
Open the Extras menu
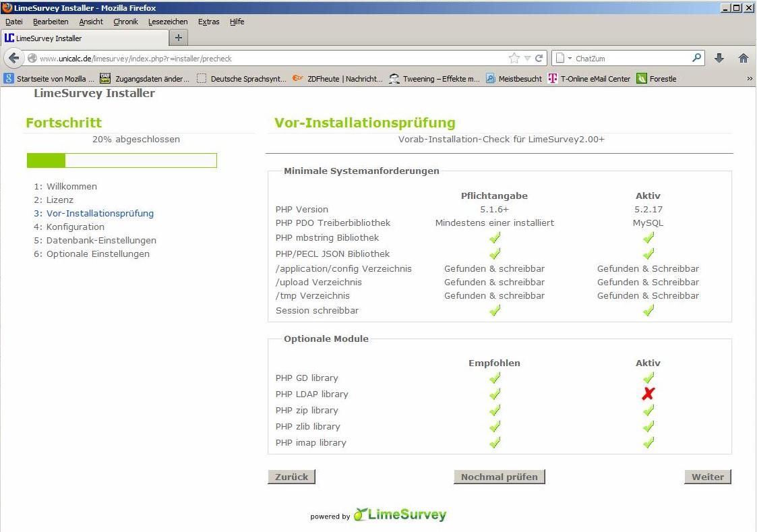tap(208, 22)
